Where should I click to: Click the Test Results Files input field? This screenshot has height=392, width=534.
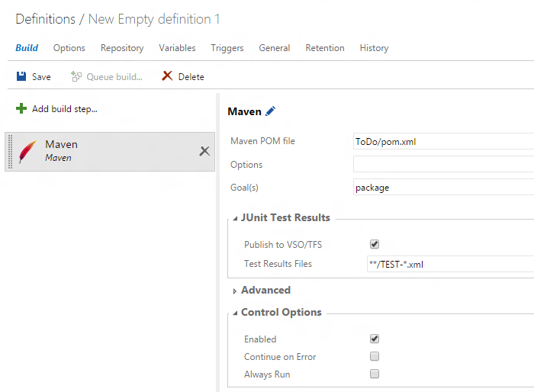pos(450,264)
